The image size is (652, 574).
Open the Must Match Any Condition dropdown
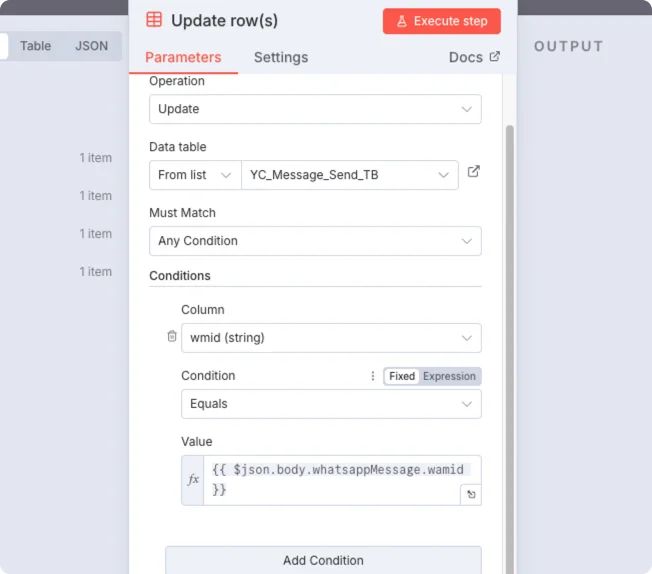pyautogui.click(x=315, y=241)
